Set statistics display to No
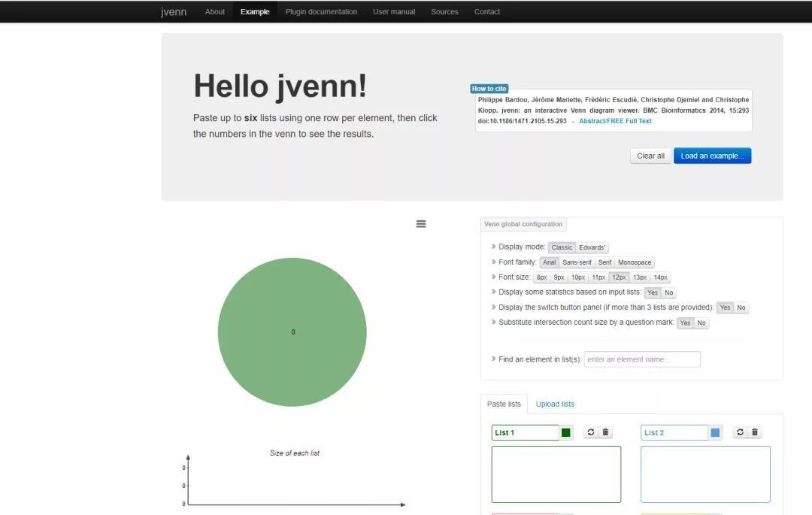812x515 pixels. (x=668, y=292)
